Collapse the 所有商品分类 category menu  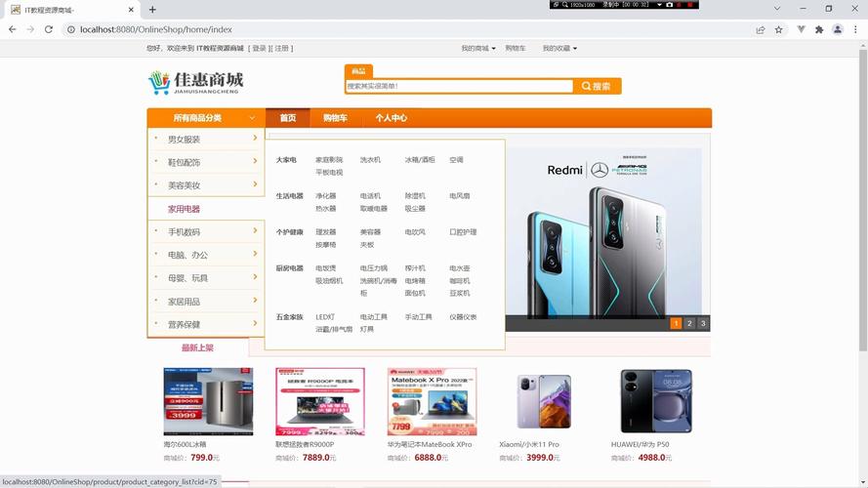point(205,118)
